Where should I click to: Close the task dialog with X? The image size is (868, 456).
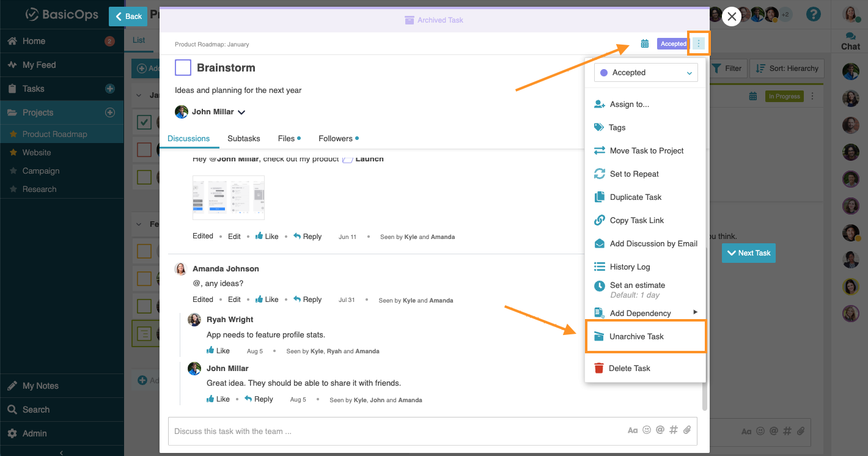click(732, 17)
